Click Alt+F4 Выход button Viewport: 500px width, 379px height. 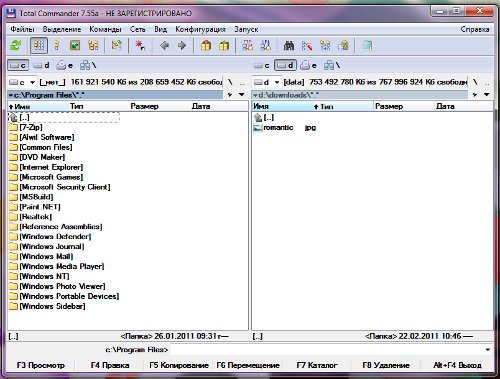point(457,365)
